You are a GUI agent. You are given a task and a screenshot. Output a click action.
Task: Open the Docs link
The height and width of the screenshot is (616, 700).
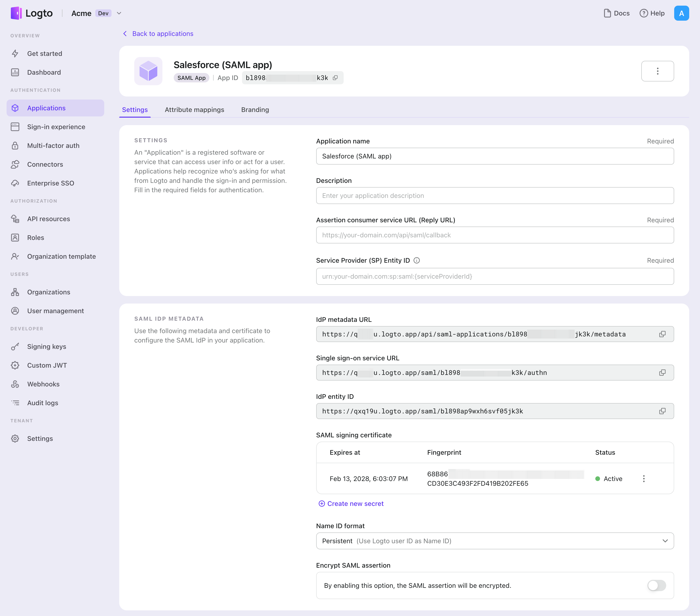tap(616, 13)
